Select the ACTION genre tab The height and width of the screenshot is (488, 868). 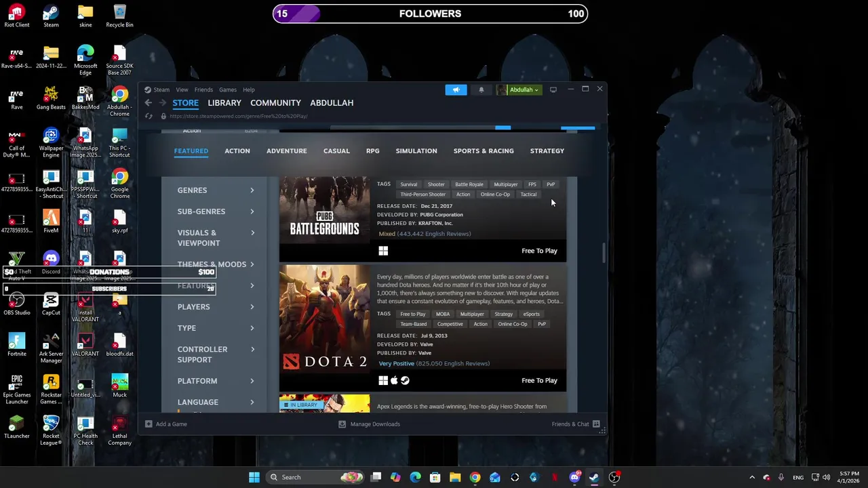tap(237, 151)
